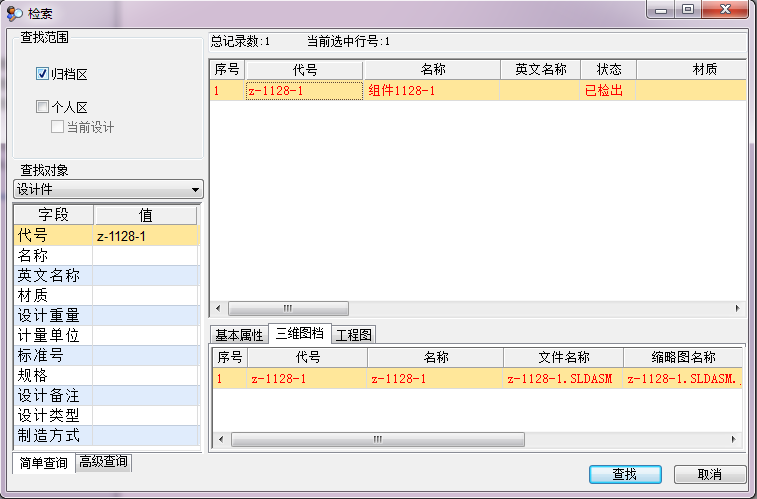Screen dimensions: 757x499
Task: Switch to the 基本属性 tab
Action: 239,334
